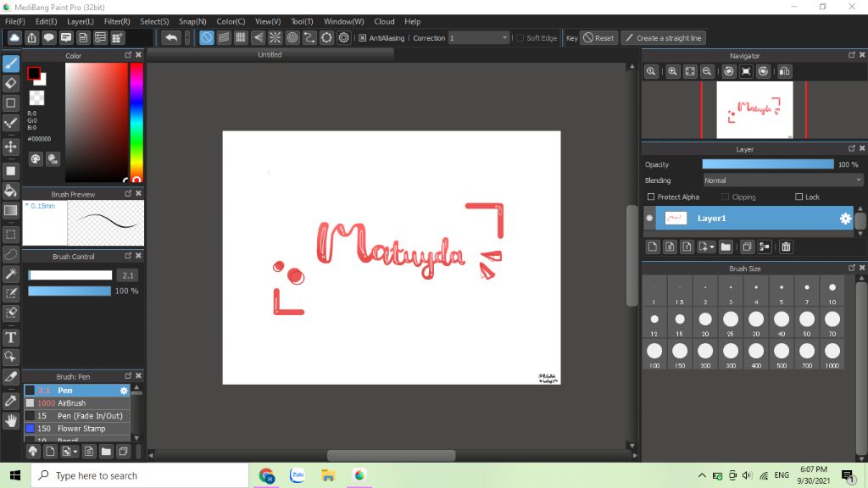Hide Layer1 using its visibility dot
Viewport: 868px width, 488px height.
click(650, 219)
